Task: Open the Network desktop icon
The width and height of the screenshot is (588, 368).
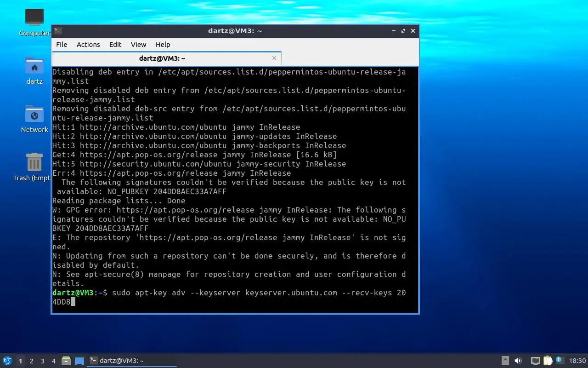Action: [34, 119]
